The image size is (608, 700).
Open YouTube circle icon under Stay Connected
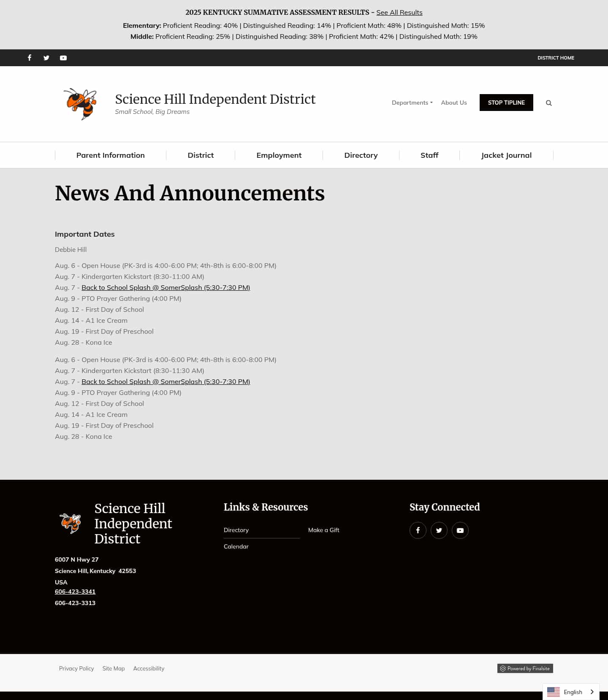point(460,530)
